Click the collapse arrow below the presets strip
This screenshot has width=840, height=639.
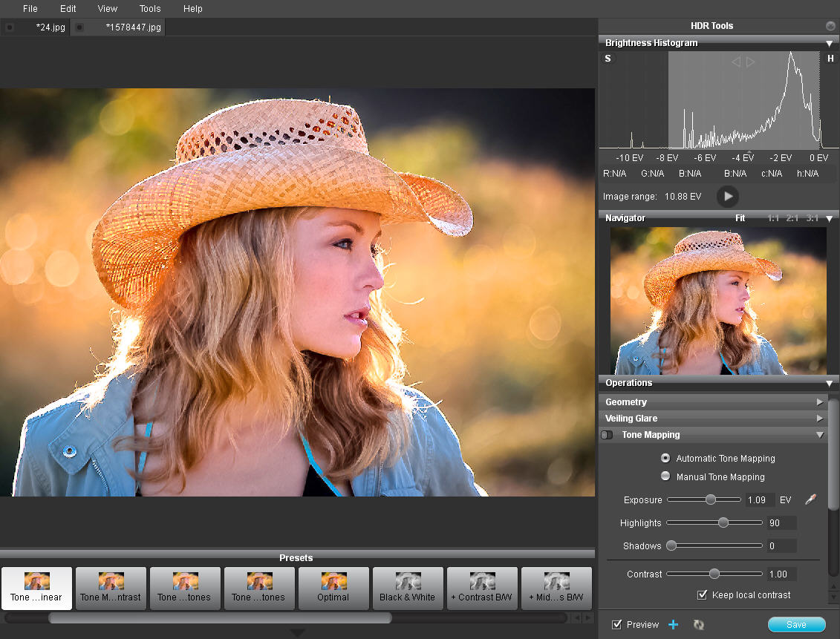(297, 632)
